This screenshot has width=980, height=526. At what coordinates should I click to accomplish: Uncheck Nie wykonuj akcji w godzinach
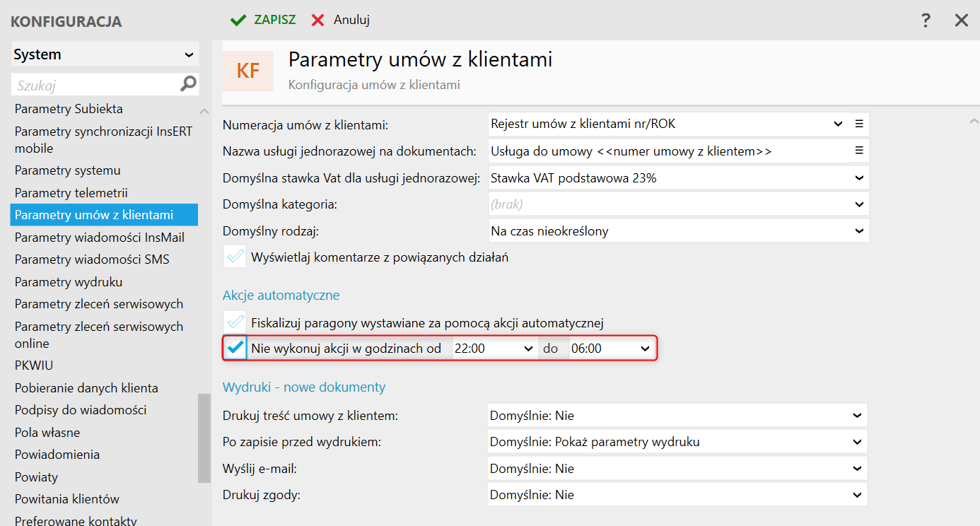[235, 349]
